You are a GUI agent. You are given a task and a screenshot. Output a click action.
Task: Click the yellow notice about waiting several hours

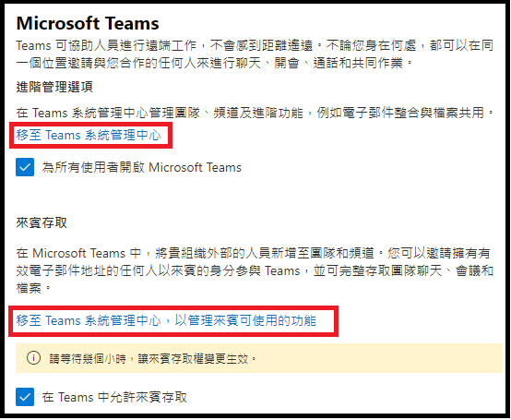pos(259,358)
